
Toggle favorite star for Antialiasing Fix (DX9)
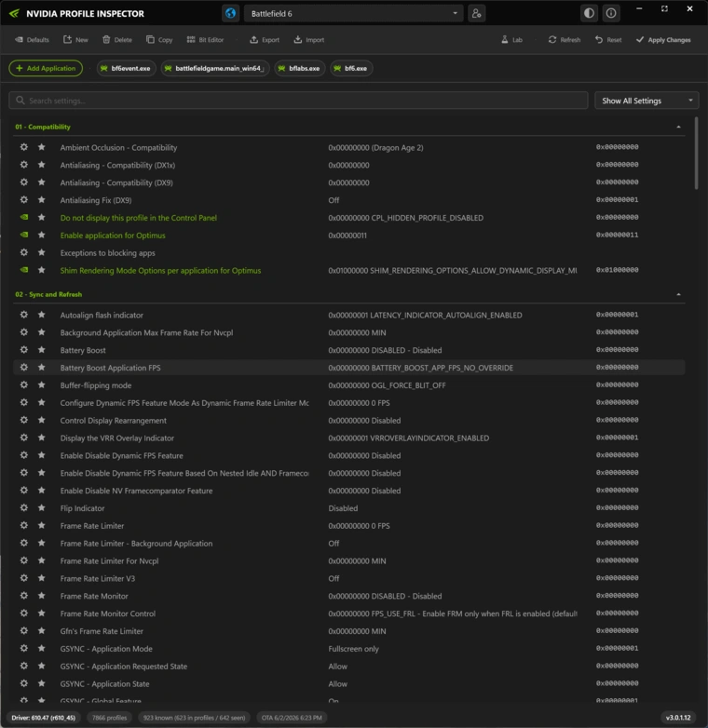tap(41, 200)
